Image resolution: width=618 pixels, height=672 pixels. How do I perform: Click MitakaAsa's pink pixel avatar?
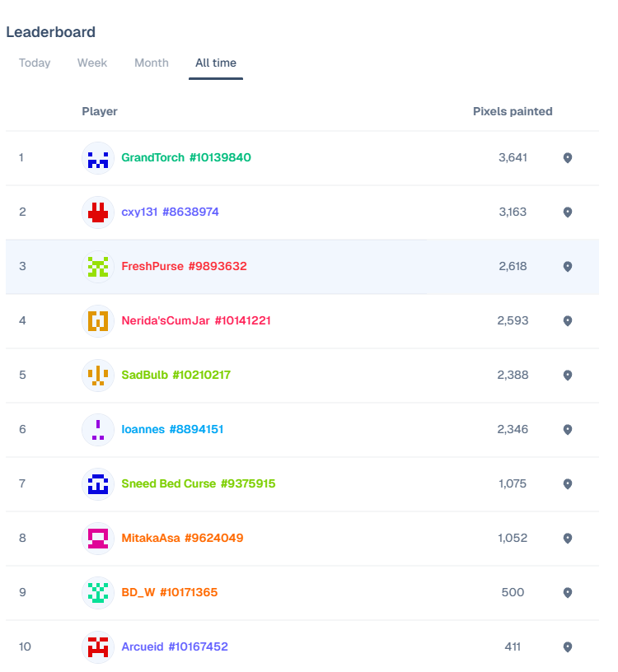98,538
